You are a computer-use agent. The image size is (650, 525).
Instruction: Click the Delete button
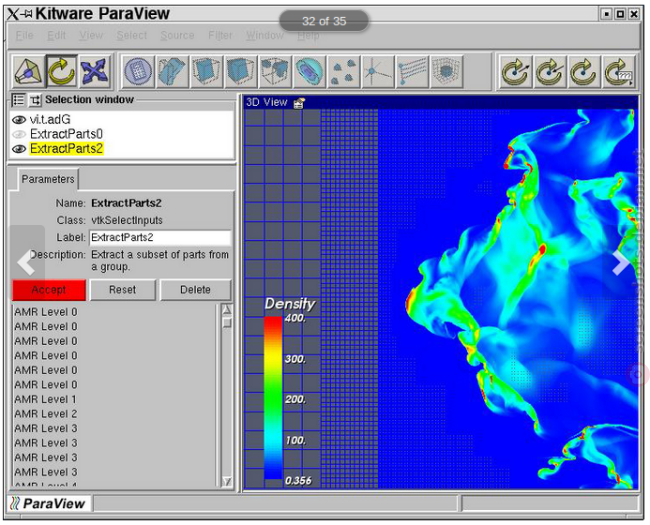click(195, 289)
